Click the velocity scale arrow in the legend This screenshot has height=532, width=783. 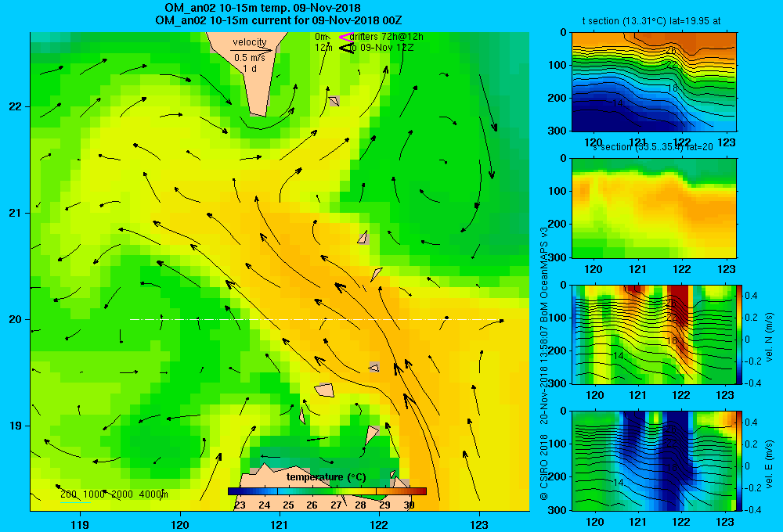[251, 50]
